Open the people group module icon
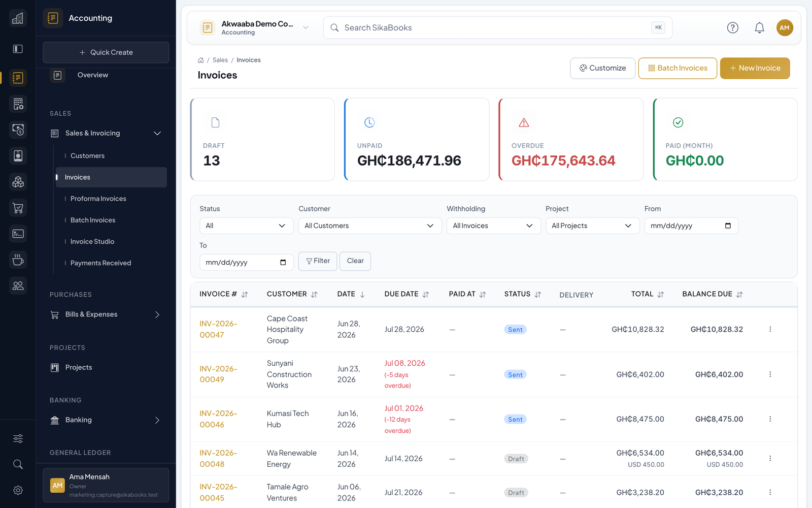Screen dimensions: 812x508 [x=18, y=285]
